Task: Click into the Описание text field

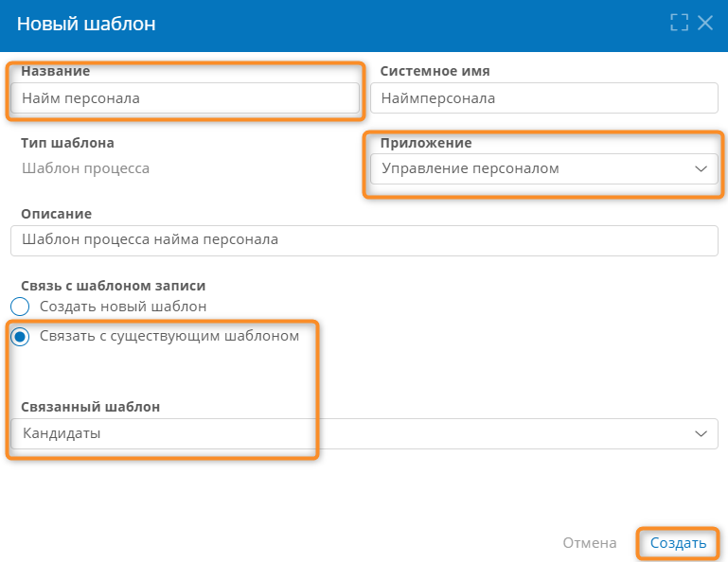Action: click(x=364, y=240)
